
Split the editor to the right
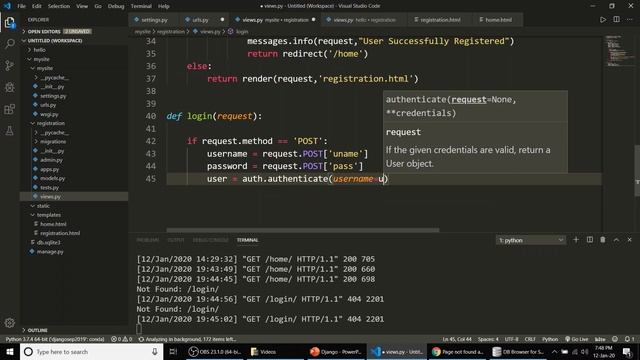(616, 20)
